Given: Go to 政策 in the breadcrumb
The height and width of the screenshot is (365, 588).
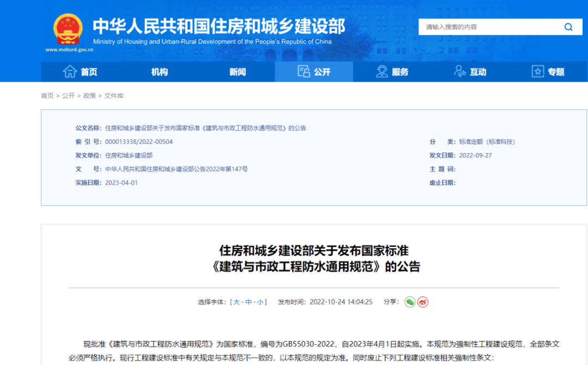Looking at the screenshot, I should coord(89,96).
